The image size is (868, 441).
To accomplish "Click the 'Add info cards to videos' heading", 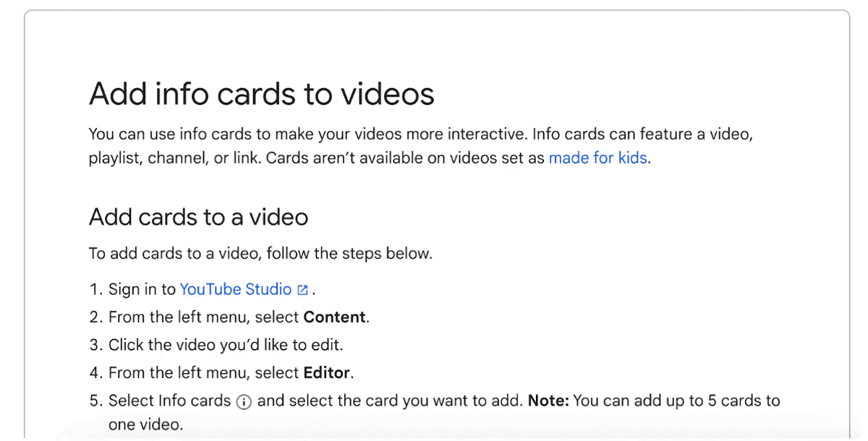I will [x=261, y=94].
